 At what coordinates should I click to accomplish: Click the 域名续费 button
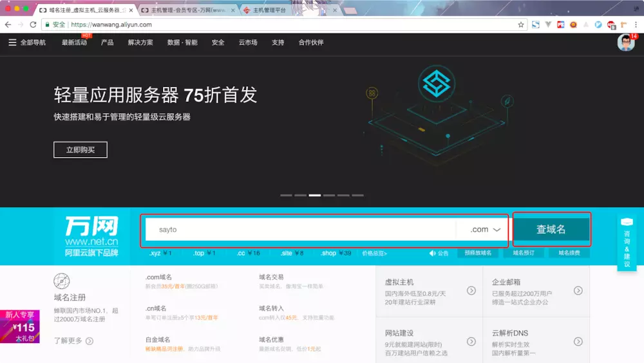[x=569, y=253]
